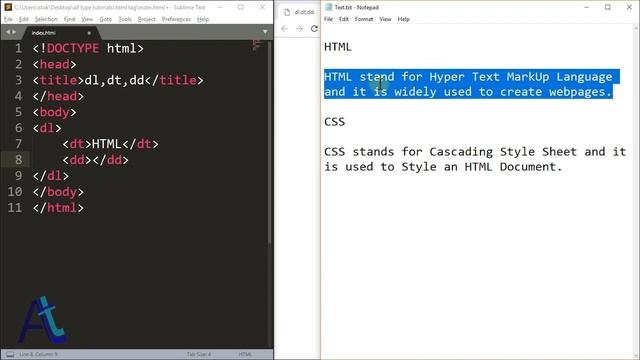Open the Tab Size: 4 selector
This screenshot has height=360, width=640.
point(199,354)
